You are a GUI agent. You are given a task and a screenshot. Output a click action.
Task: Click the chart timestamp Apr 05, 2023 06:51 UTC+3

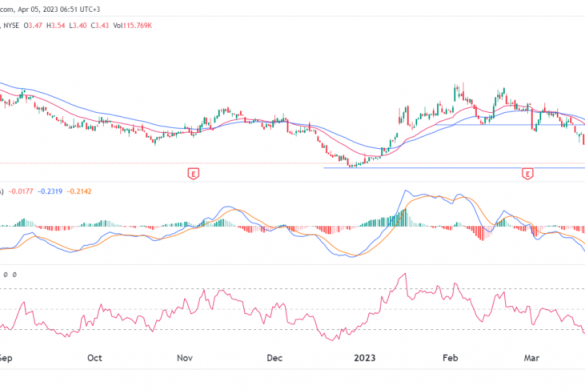click(59, 9)
